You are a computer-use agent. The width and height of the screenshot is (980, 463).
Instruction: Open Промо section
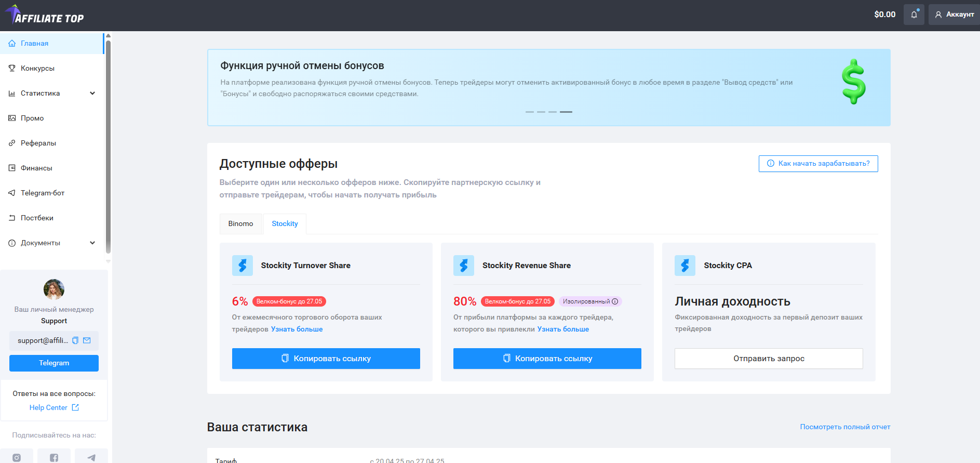(x=52, y=118)
